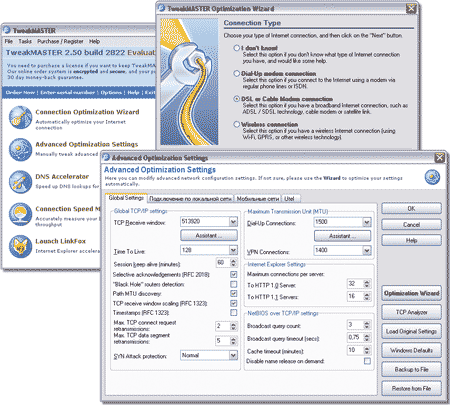Toggle Path MTU discovery checkbox
450x405 pixels.
tap(234, 294)
